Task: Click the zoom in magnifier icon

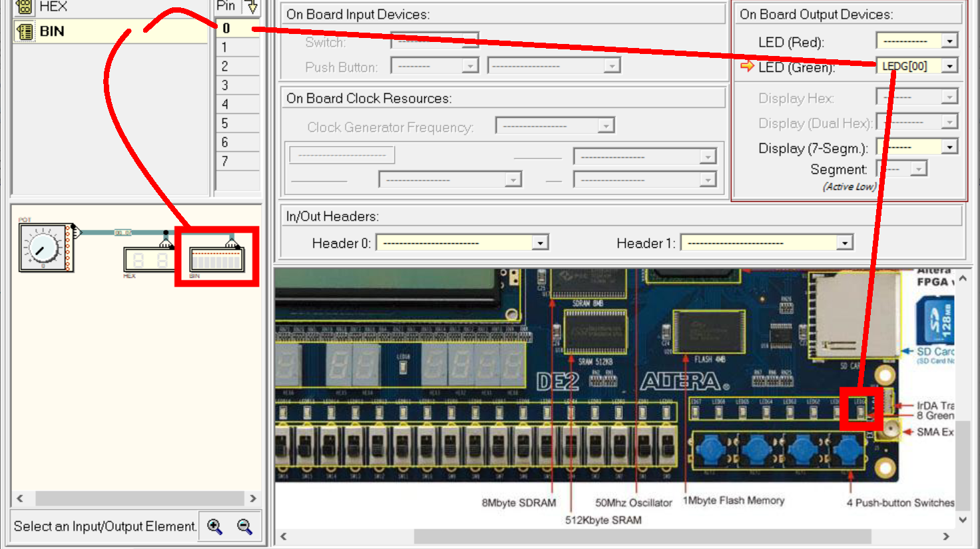Action: coord(215,526)
